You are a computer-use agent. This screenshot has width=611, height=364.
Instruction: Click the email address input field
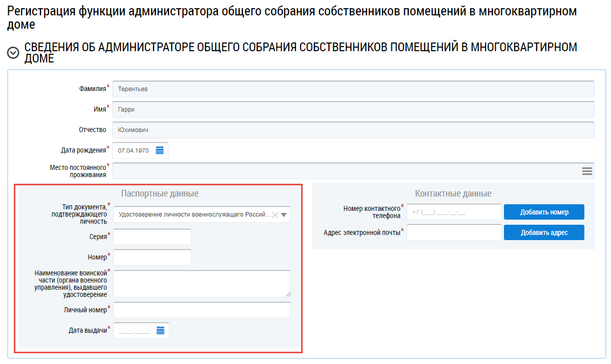tap(454, 232)
